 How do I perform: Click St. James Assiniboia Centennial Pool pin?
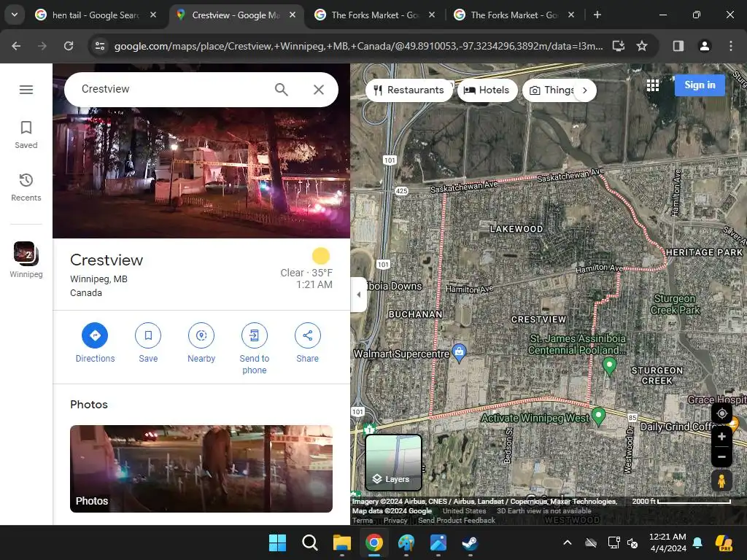[609, 367]
